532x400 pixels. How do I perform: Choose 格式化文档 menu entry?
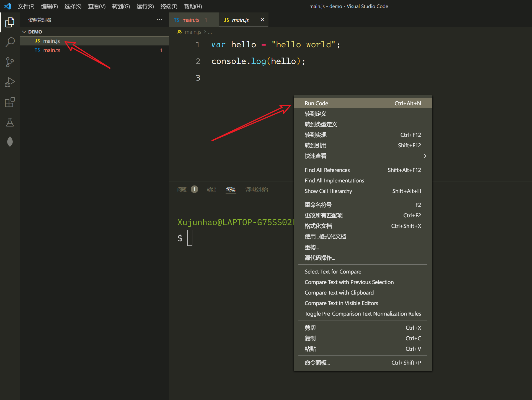coord(363,226)
